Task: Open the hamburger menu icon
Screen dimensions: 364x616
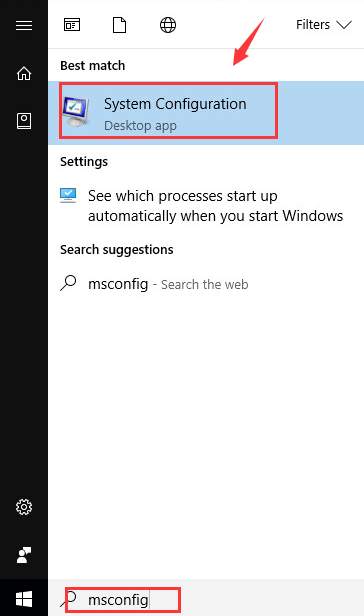Action: point(24,25)
